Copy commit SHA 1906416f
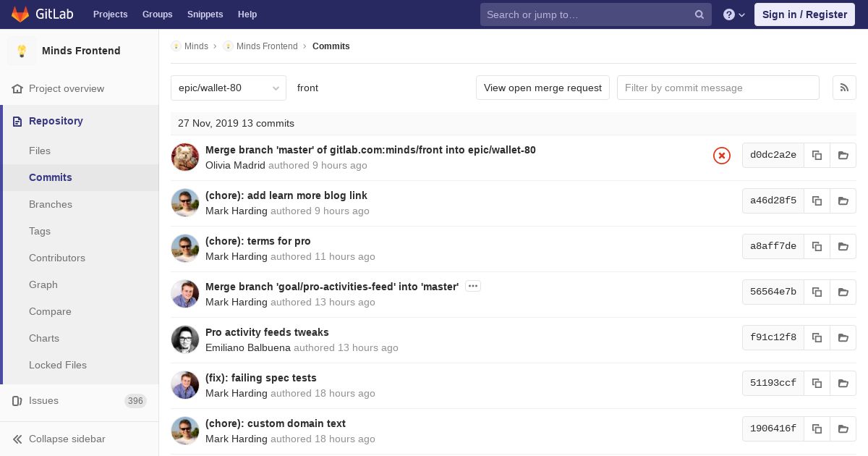The image size is (868, 456). click(817, 428)
